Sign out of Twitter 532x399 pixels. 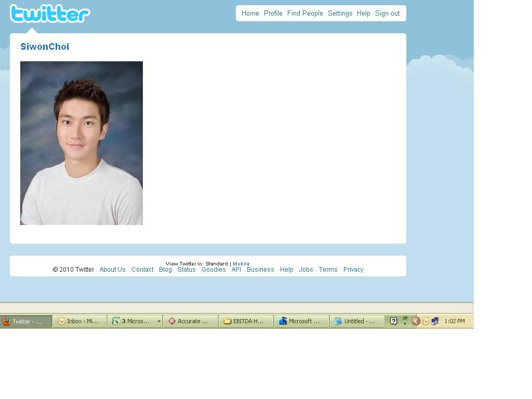point(388,13)
